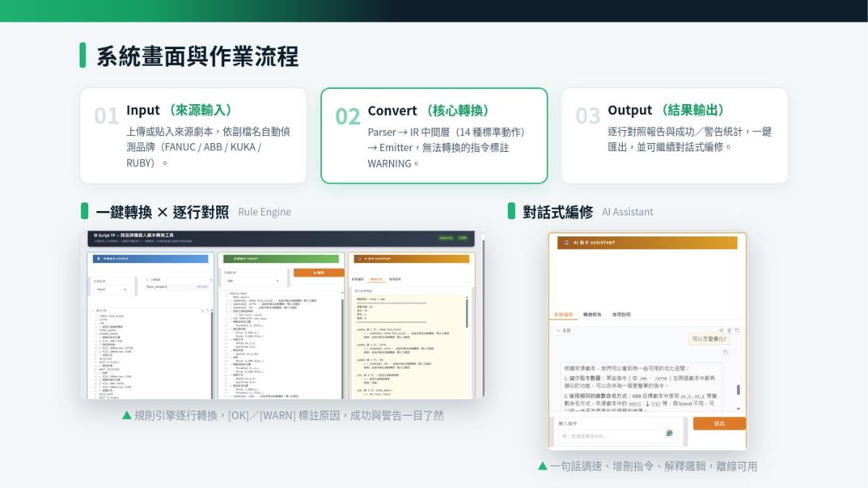Screen dimensions: 868x488
Task: Click the Ollama status badge in header
Action: click(x=445, y=238)
